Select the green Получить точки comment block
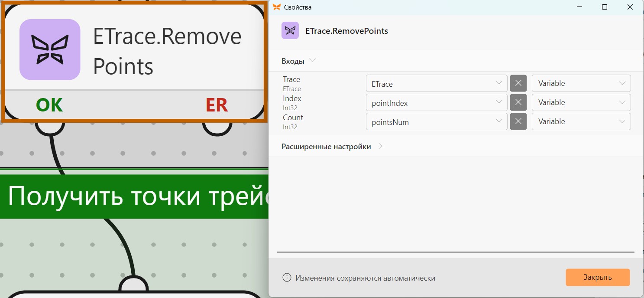The width and height of the screenshot is (644, 298). [x=134, y=196]
